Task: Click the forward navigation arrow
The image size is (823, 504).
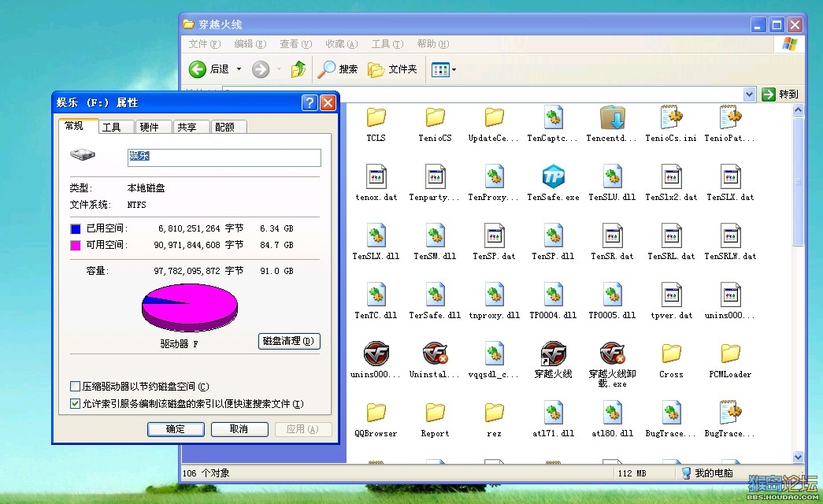Action: (261, 69)
